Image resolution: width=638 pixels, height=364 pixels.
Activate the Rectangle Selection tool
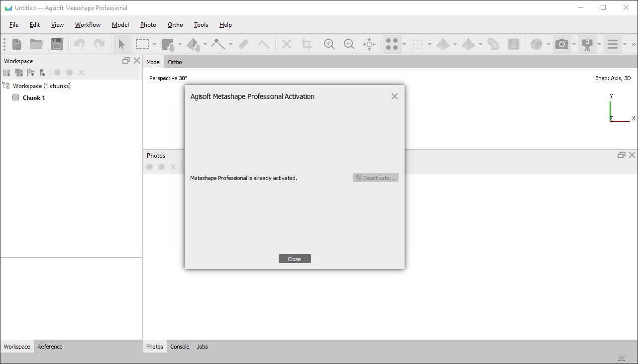tap(142, 44)
